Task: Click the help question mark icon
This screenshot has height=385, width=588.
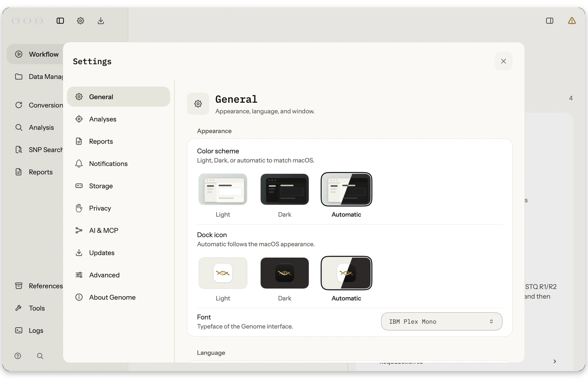Action: pyautogui.click(x=18, y=356)
